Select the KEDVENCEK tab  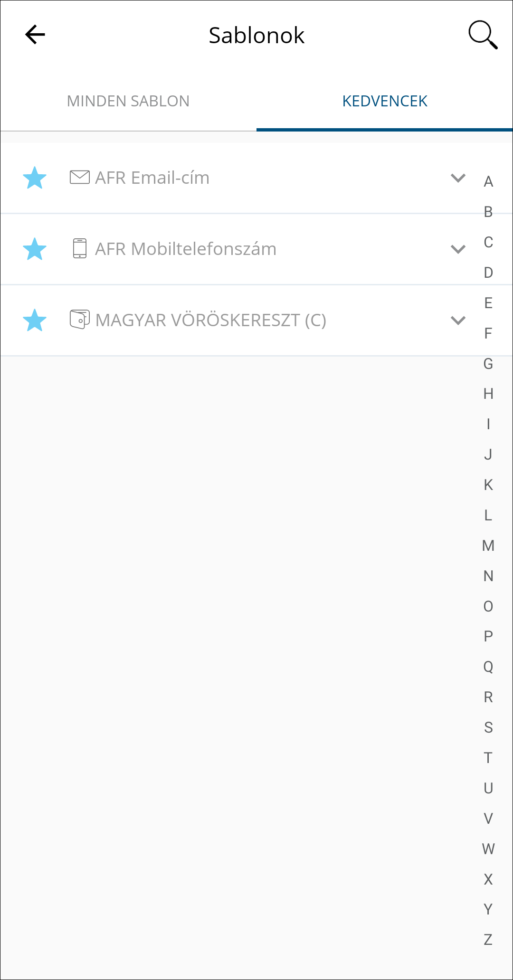pyautogui.click(x=385, y=101)
